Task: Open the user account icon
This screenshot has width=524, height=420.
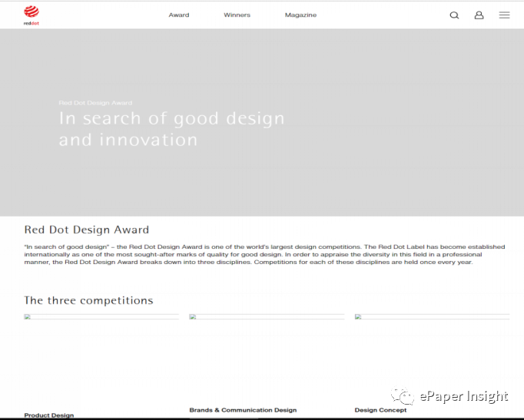Action: pyautogui.click(x=479, y=15)
